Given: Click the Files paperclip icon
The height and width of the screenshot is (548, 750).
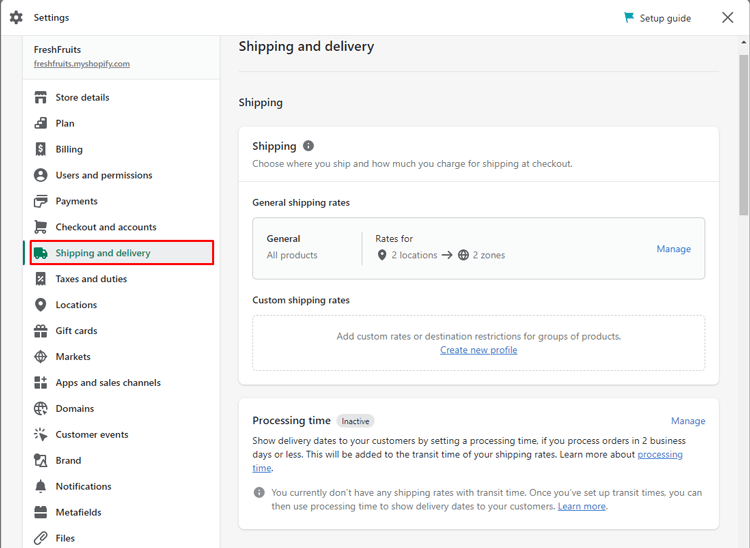Looking at the screenshot, I should (41, 538).
